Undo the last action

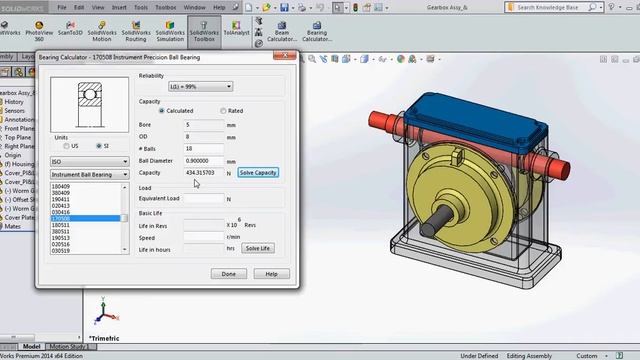(x=320, y=7)
